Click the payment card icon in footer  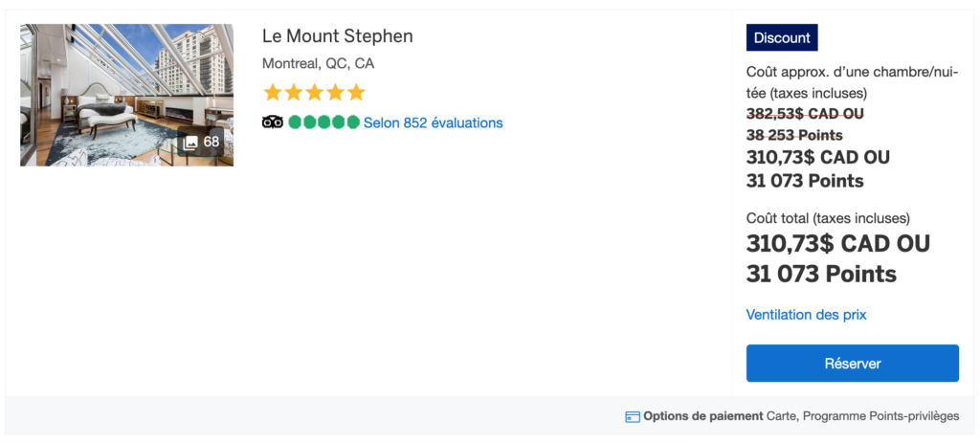click(632, 416)
